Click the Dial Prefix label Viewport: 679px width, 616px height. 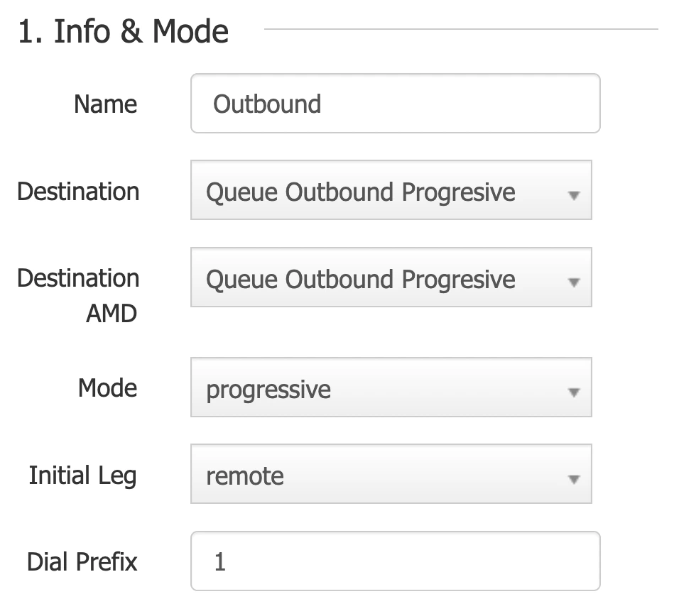click(x=82, y=562)
